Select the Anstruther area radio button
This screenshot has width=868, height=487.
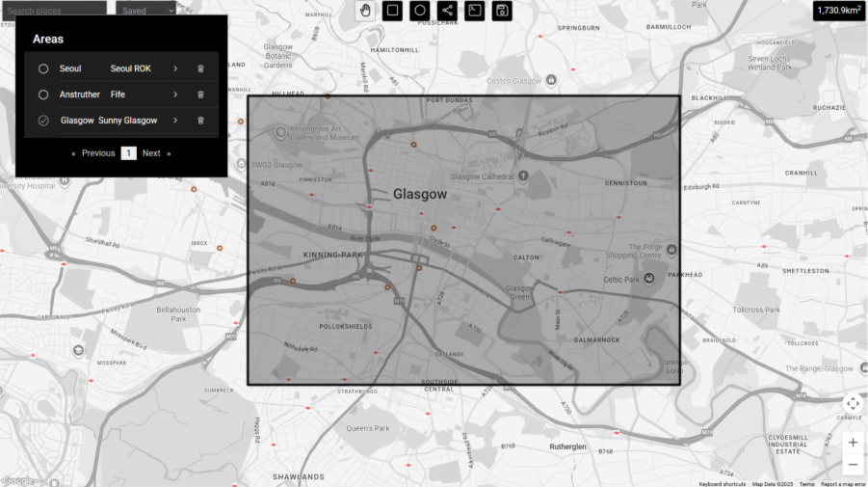(43, 95)
